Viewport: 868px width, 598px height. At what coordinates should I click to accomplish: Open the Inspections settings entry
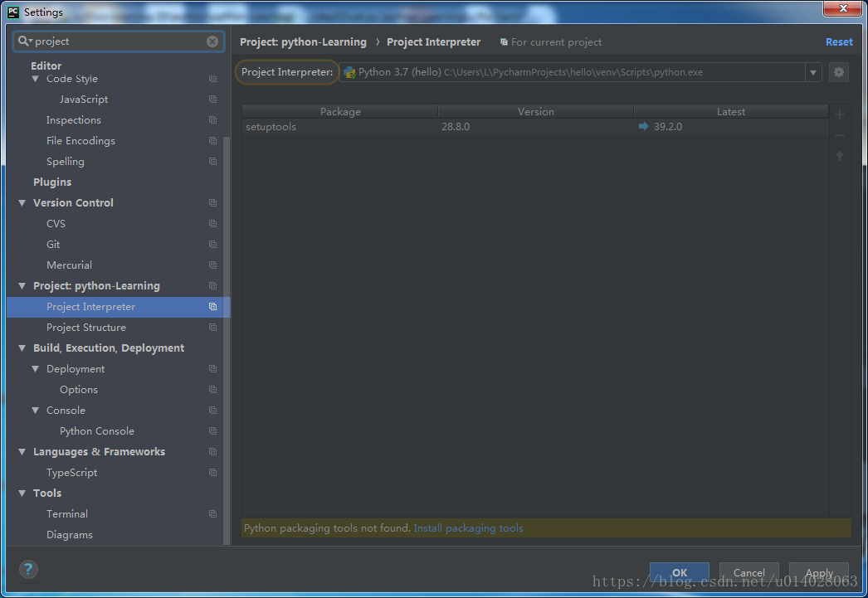74,120
